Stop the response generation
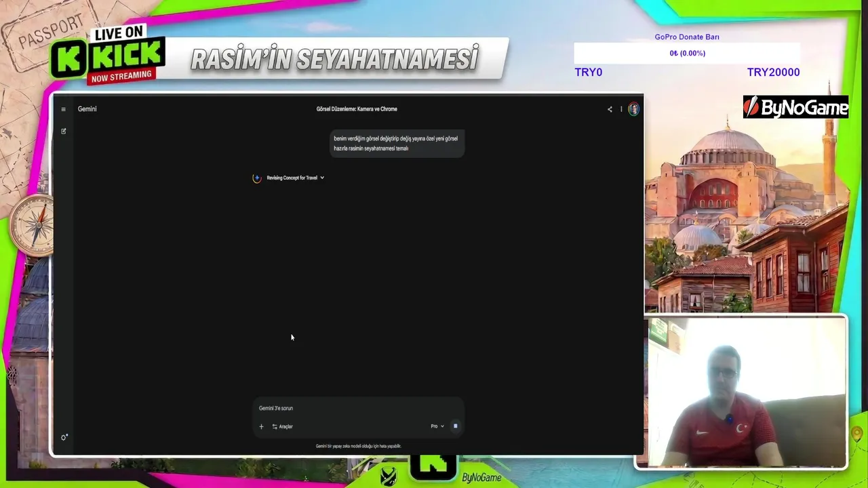Image resolution: width=868 pixels, height=488 pixels. [455, 426]
